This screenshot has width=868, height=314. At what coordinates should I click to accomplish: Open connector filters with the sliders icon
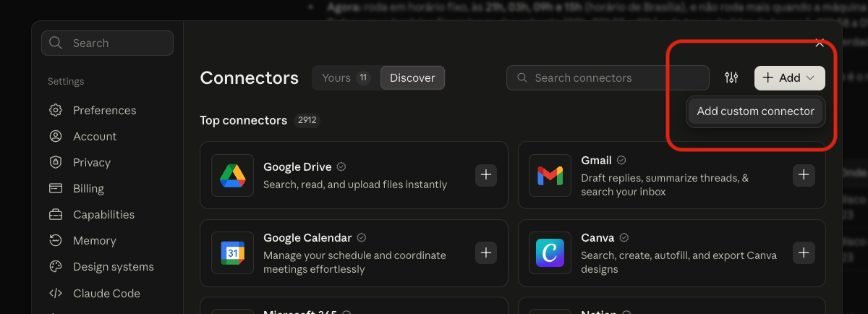[x=731, y=78]
